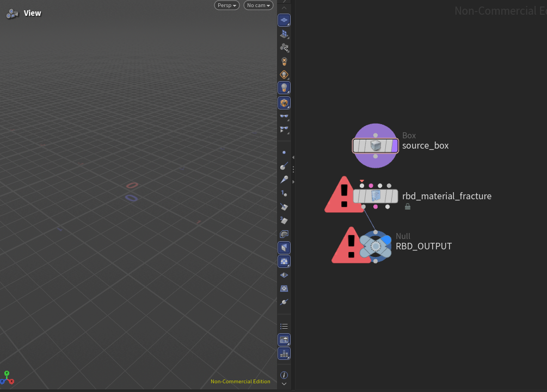
Task: Click the RBD_OUTPUT name label
Action: [x=423, y=247]
